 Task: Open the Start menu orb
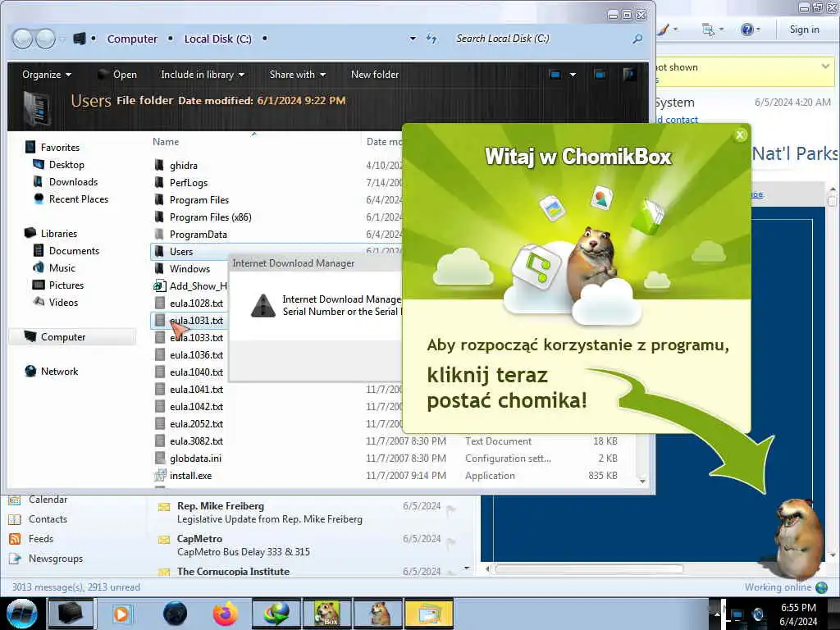click(21, 614)
